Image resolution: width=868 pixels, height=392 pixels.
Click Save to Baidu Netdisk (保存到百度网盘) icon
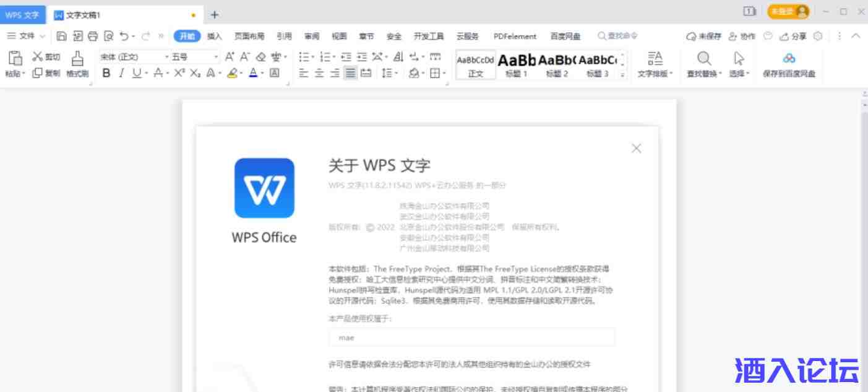tap(789, 58)
